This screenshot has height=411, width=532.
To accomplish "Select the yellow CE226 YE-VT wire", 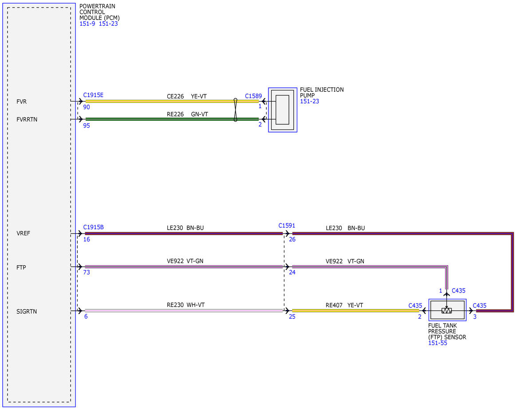I will click(x=172, y=101).
